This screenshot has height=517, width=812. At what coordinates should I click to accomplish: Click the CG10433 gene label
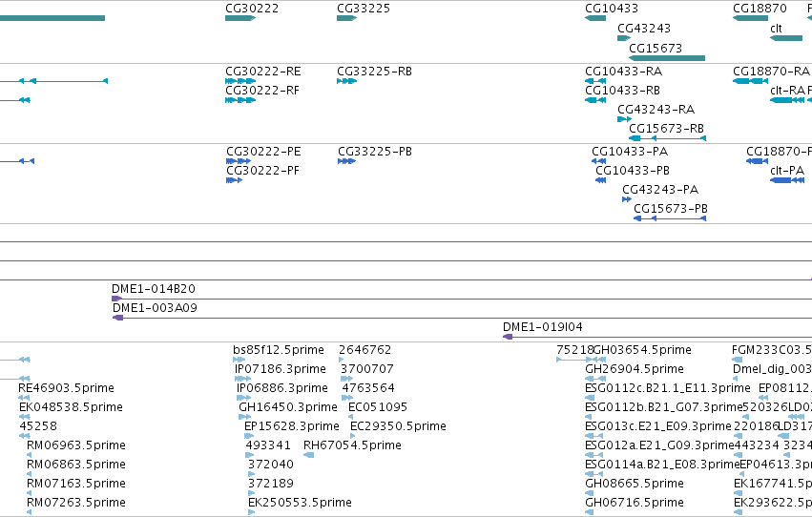pyautogui.click(x=612, y=9)
